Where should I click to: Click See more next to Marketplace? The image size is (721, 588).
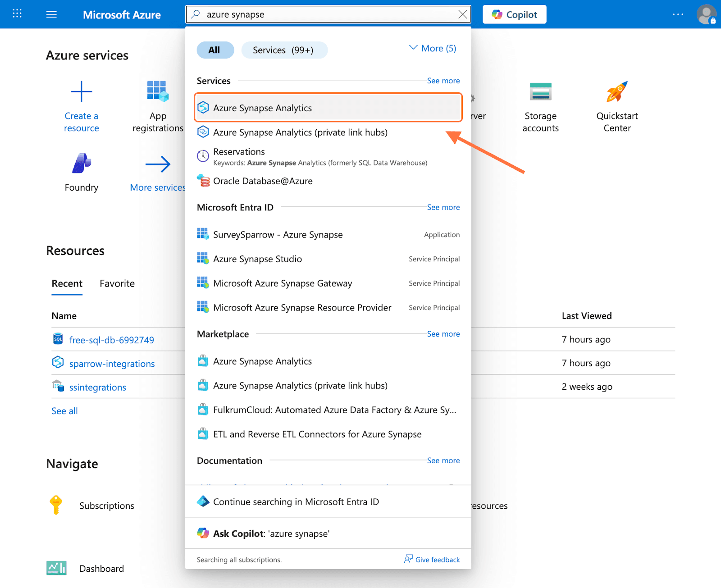(x=443, y=334)
